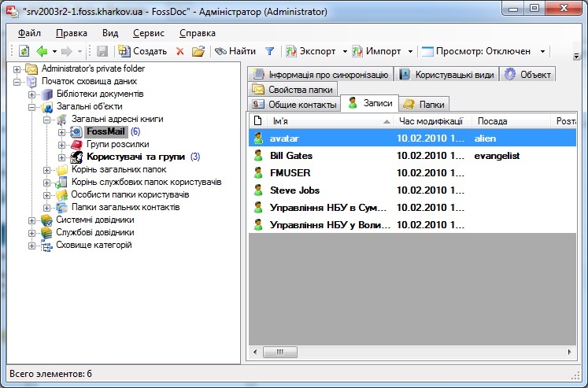The height and width of the screenshot is (388, 588).
Task: Click the Користувачі та групи icon
Action: (x=76, y=157)
